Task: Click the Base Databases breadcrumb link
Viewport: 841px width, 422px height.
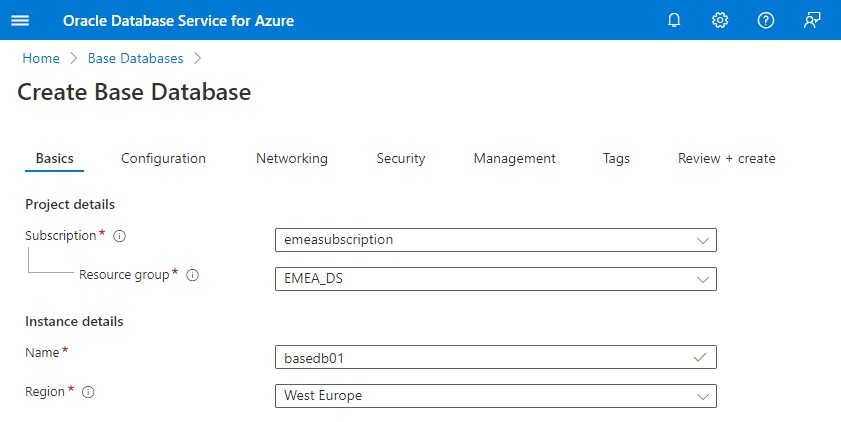Action: (x=135, y=58)
